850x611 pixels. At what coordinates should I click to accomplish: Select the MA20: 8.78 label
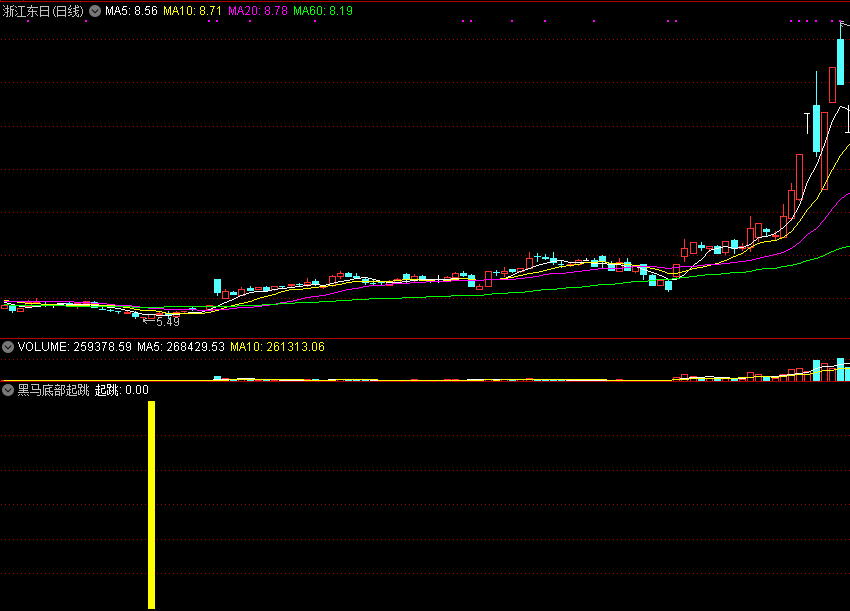click(x=257, y=11)
